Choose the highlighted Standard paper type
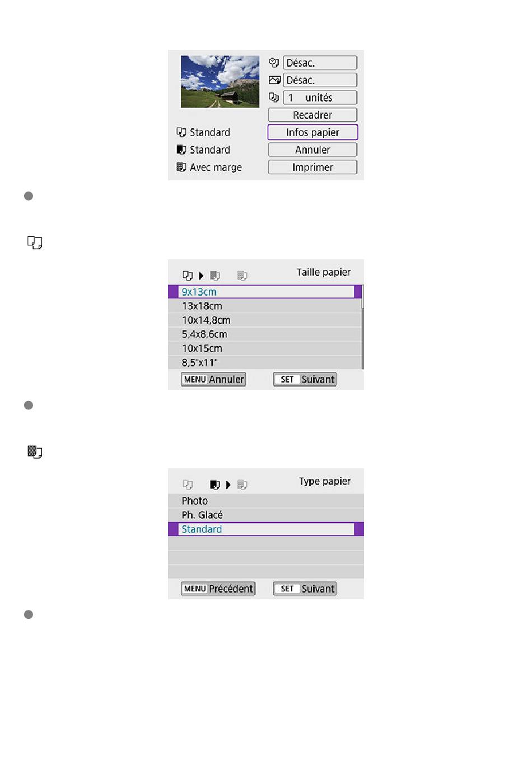Viewport: 532px width, 774px height. (266, 529)
